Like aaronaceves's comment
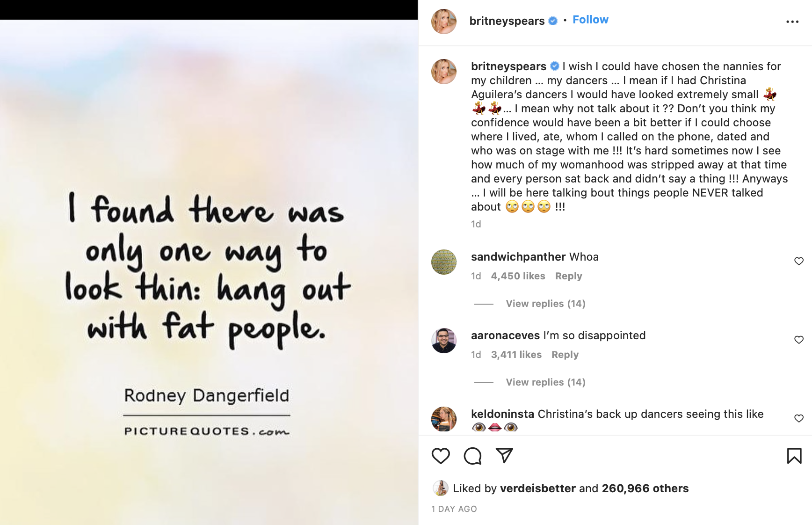This screenshot has height=525, width=812. pyautogui.click(x=799, y=340)
